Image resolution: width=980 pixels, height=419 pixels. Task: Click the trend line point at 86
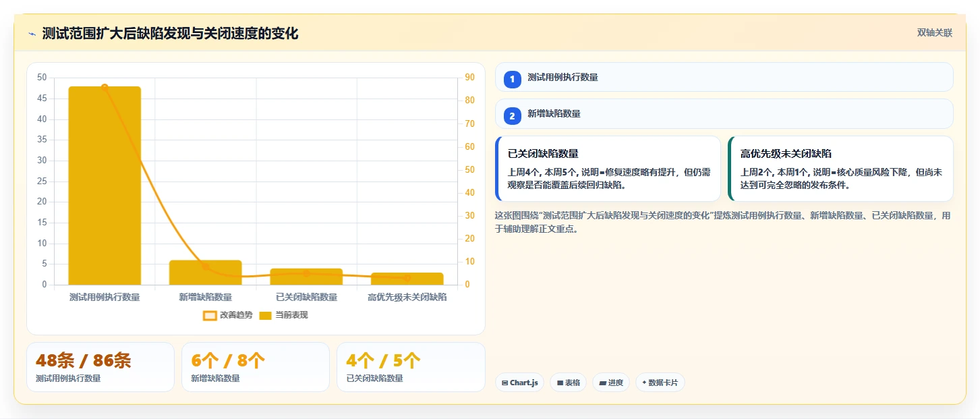pos(105,87)
